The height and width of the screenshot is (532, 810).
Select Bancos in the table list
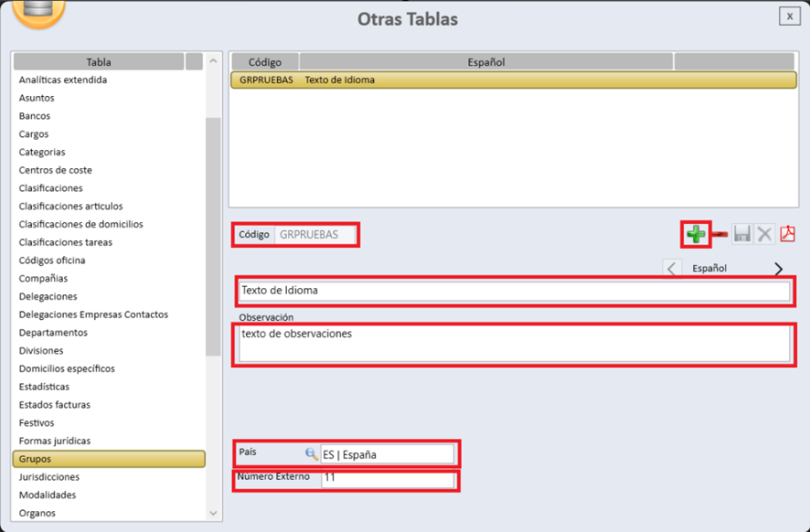coord(35,116)
